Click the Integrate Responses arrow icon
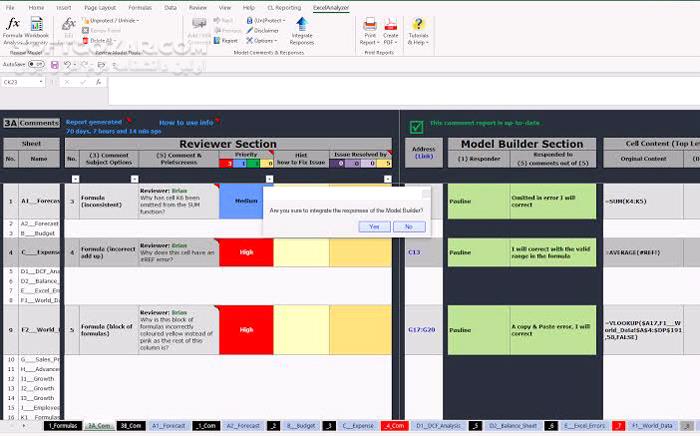Viewport: 700px width, 436px height. (x=302, y=24)
